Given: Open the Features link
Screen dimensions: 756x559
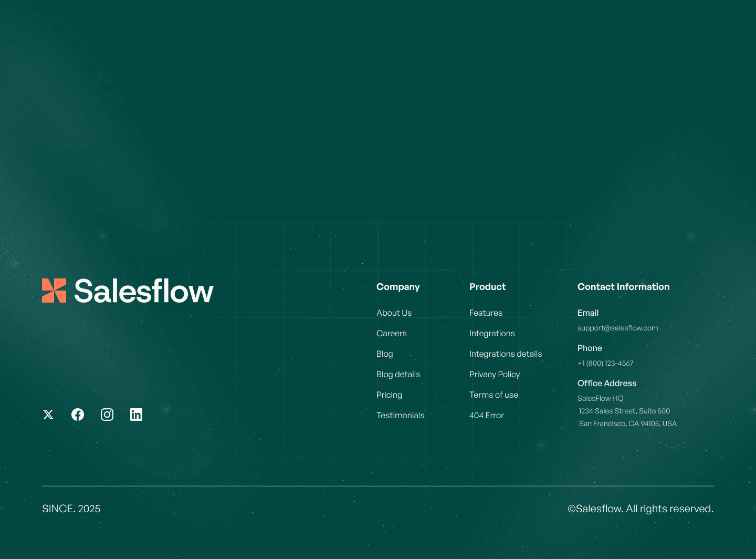Looking at the screenshot, I should (x=486, y=313).
